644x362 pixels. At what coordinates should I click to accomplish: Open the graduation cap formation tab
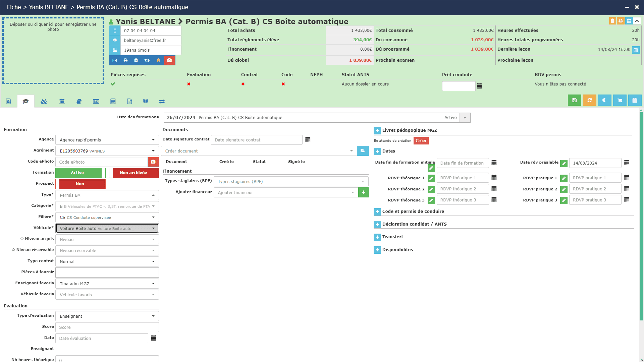click(26, 101)
